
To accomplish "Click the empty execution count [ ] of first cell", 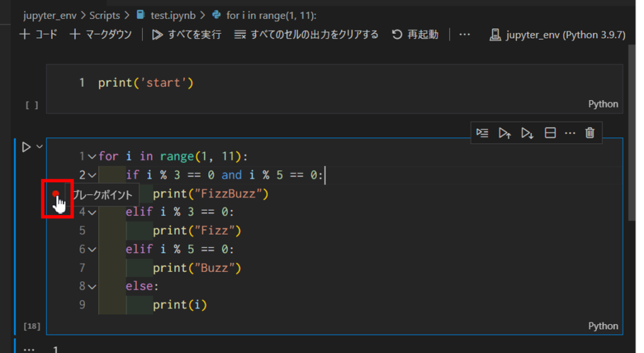I will pos(31,106).
